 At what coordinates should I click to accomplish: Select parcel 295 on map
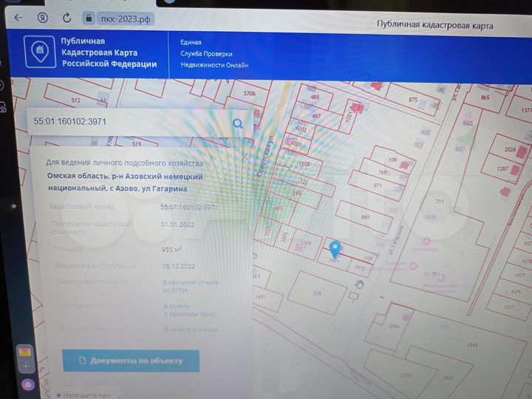296,194
